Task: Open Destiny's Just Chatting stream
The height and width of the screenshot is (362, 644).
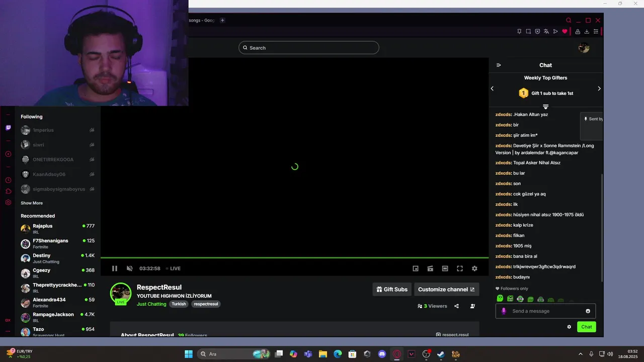Action: (x=57, y=258)
